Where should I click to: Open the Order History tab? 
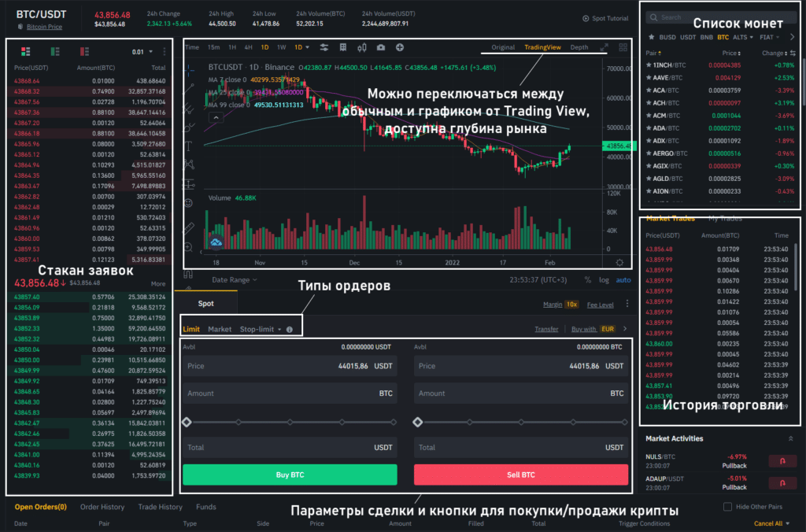tap(102, 507)
